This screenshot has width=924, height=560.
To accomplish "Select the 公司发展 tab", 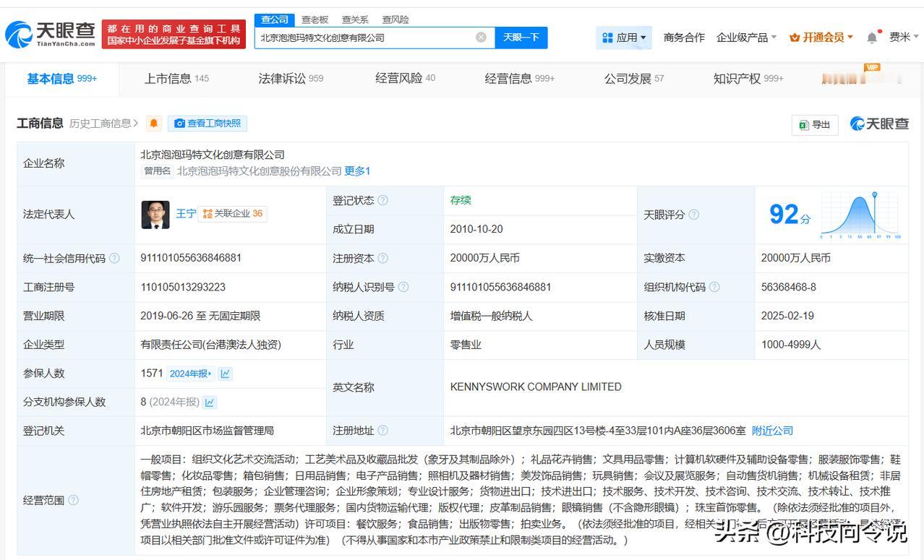I will (x=634, y=79).
